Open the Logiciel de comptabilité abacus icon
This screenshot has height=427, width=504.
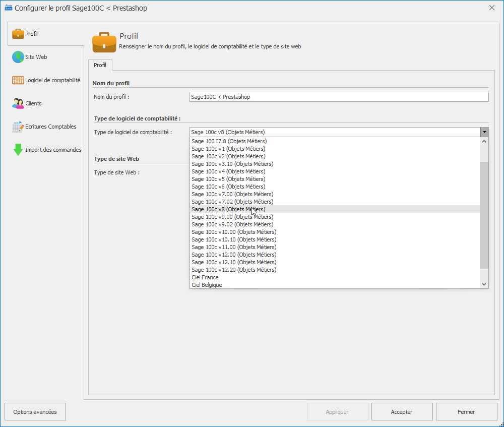pos(18,80)
